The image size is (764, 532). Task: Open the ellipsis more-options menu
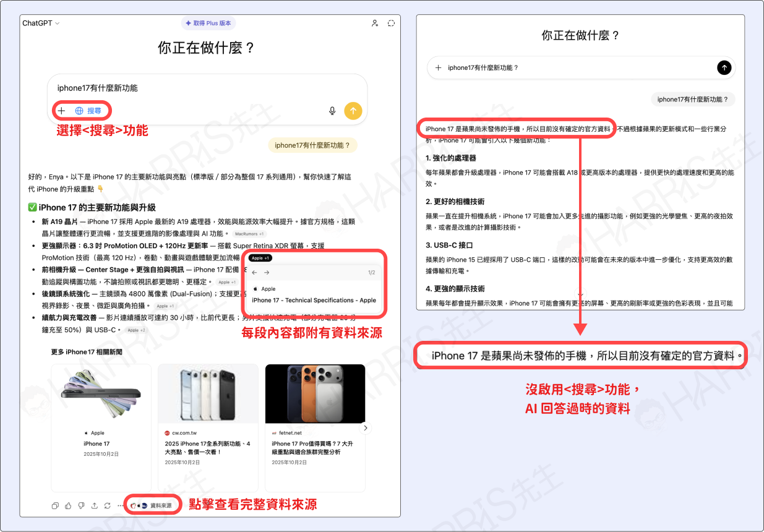tap(121, 505)
